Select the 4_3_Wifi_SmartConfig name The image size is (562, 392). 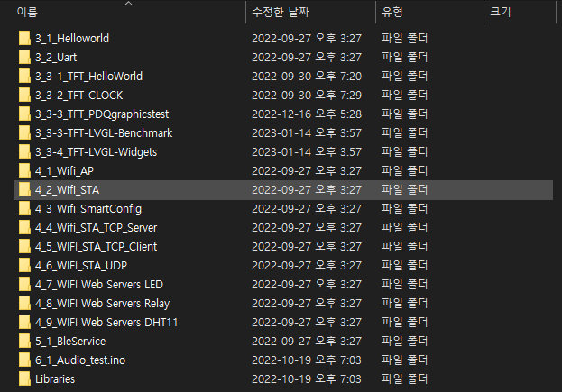coord(88,209)
